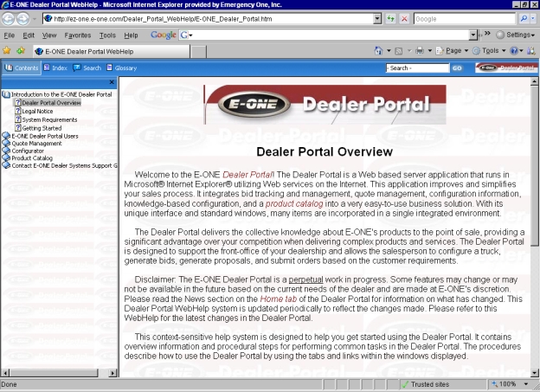Open the Google toolbar search box dropdown
The width and height of the screenshot is (540, 392).
click(473, 35)
